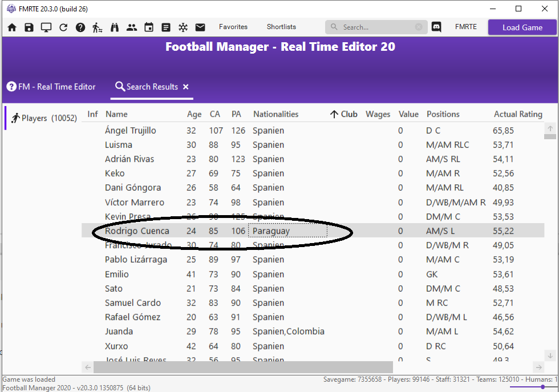The height and width of the screenshot is (392, 559).
Task: Sort by CA column header
Action: [215, 114]
